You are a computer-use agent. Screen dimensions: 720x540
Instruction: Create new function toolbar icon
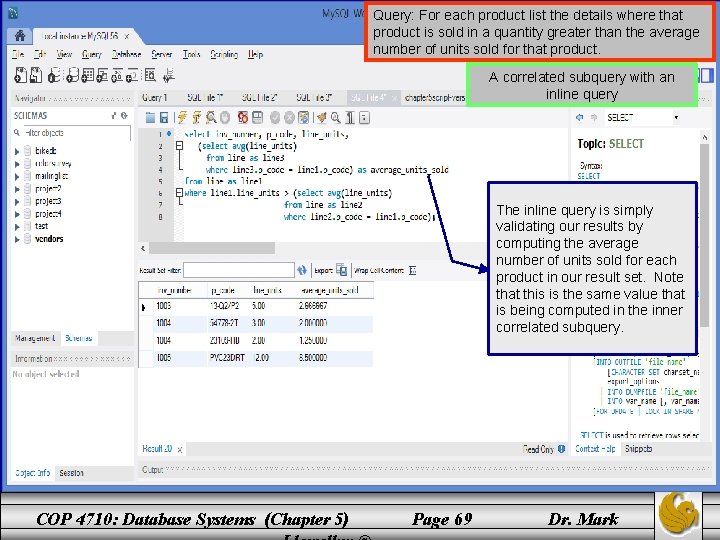click(x=132, y=75)
